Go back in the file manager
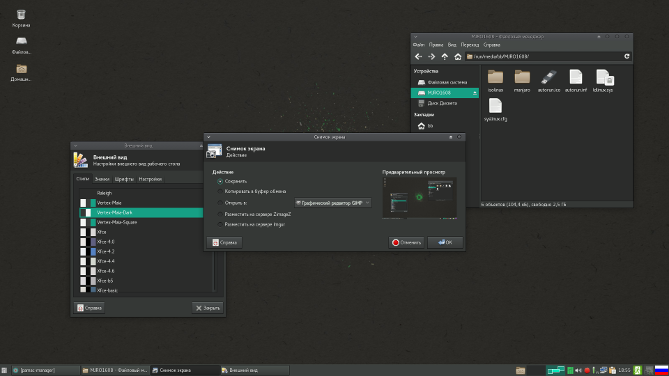 pyautogui.click(x=418, y=56)
